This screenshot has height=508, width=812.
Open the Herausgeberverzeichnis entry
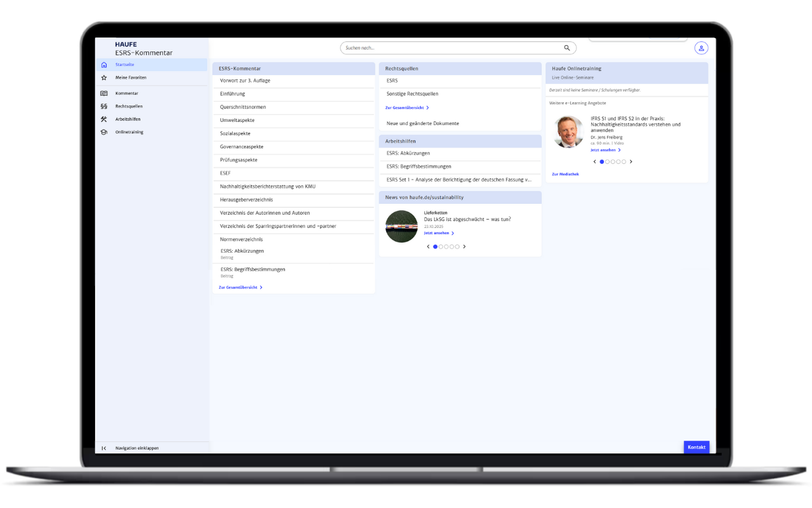pyautogui.click(x=294, y=200)
